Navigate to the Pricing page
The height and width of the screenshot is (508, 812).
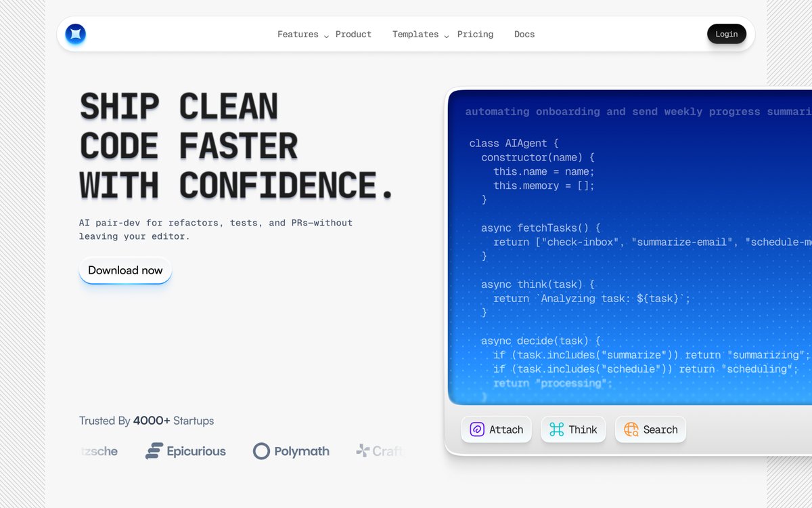click(x=475, y=35)
